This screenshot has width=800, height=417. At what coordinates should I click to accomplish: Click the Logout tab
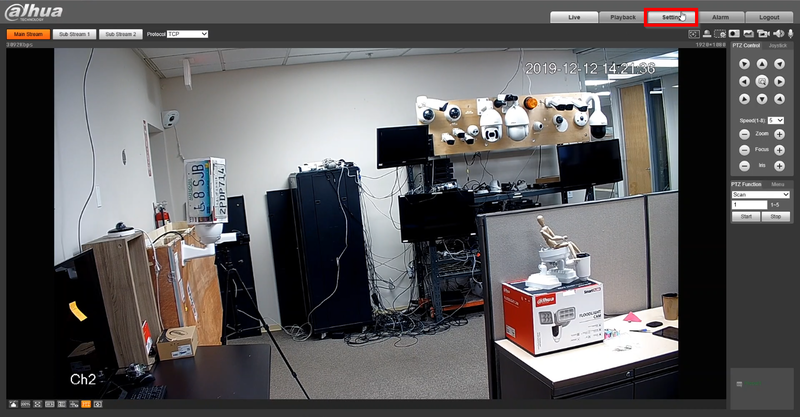769,17
